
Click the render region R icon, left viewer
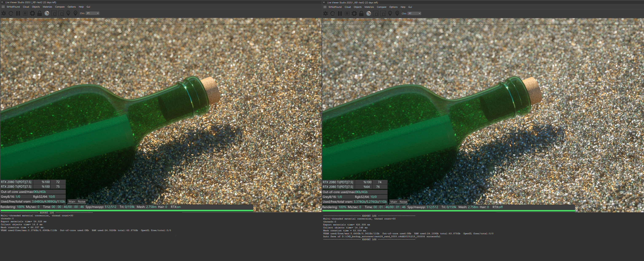(x=25, y=13)
